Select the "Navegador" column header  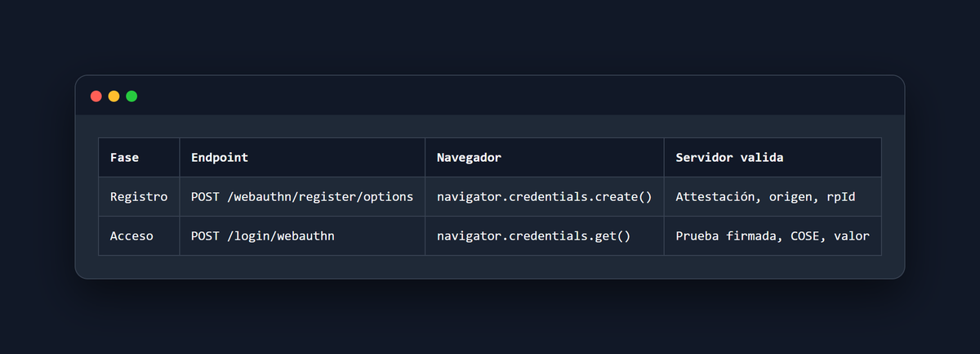(x=545, y=158)
